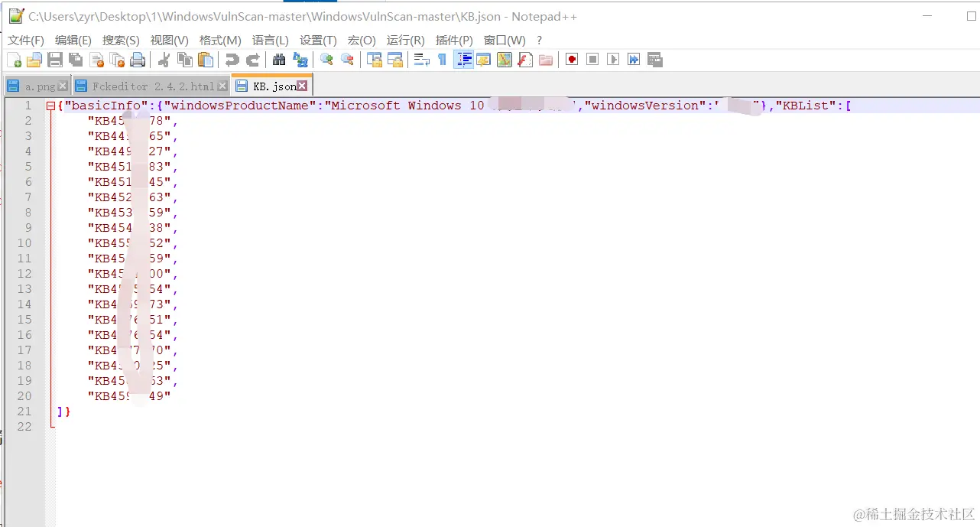Click the Zoom Out magnifier icon
Image resolution: width=980 pixels, height=527 pixels.
[348, 60]
